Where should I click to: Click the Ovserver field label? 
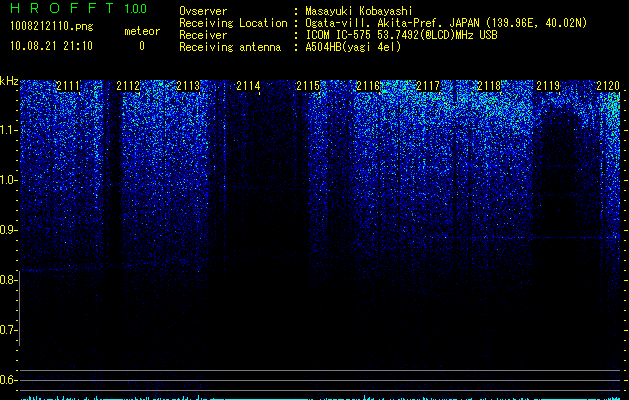coord(203,11)
